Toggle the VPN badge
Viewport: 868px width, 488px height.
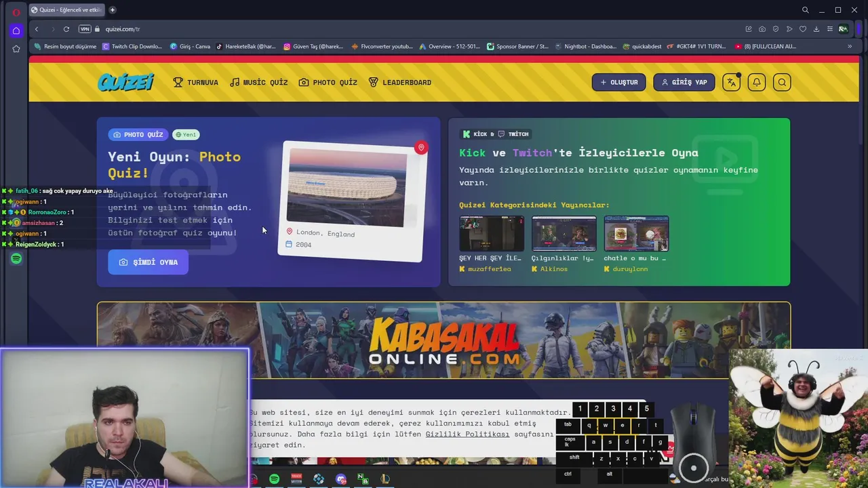85,29
